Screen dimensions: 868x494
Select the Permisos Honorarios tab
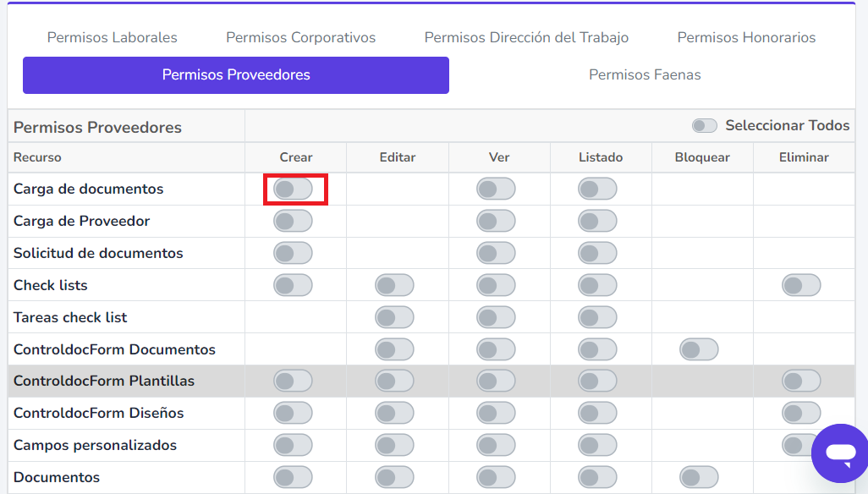[x=745, y=37]
